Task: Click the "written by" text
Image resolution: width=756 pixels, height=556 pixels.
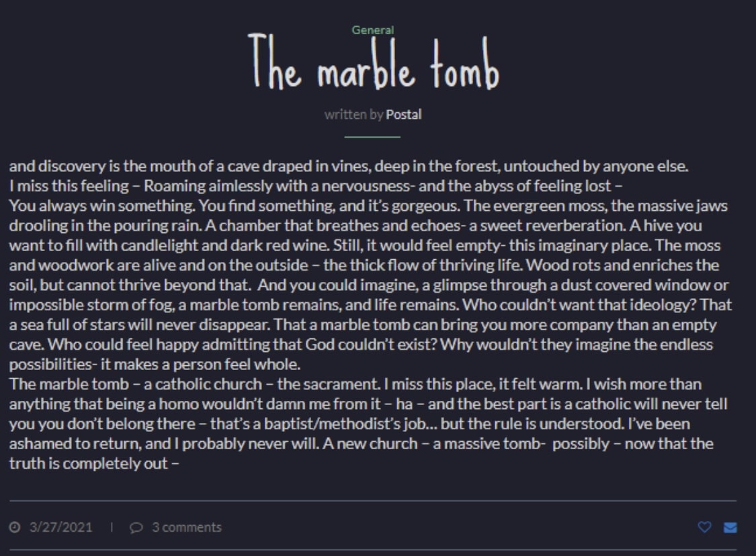Action: click(353, 115)
